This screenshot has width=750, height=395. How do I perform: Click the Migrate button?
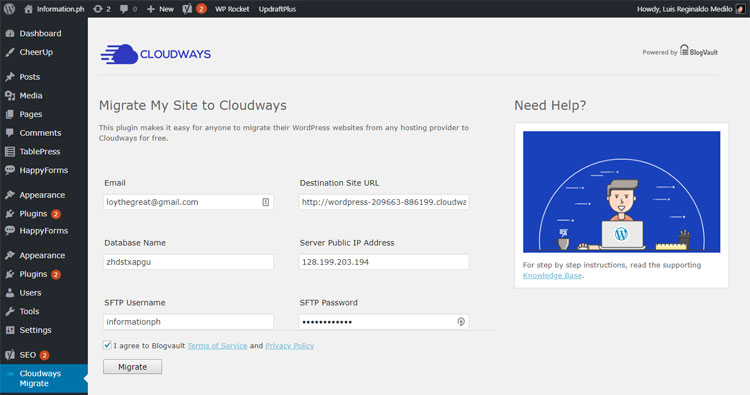tap(132, 367)
